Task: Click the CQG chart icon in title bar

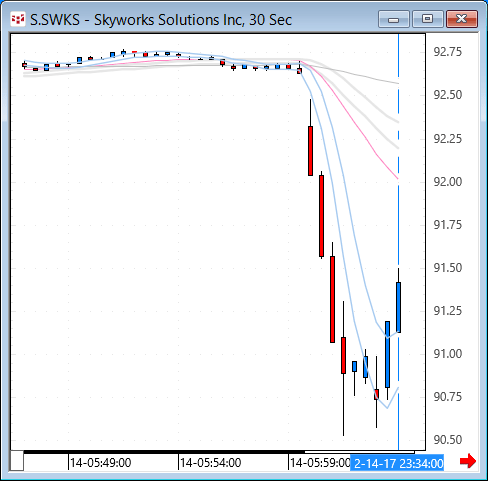Action: pyautogui.click(x=18, y=19)
